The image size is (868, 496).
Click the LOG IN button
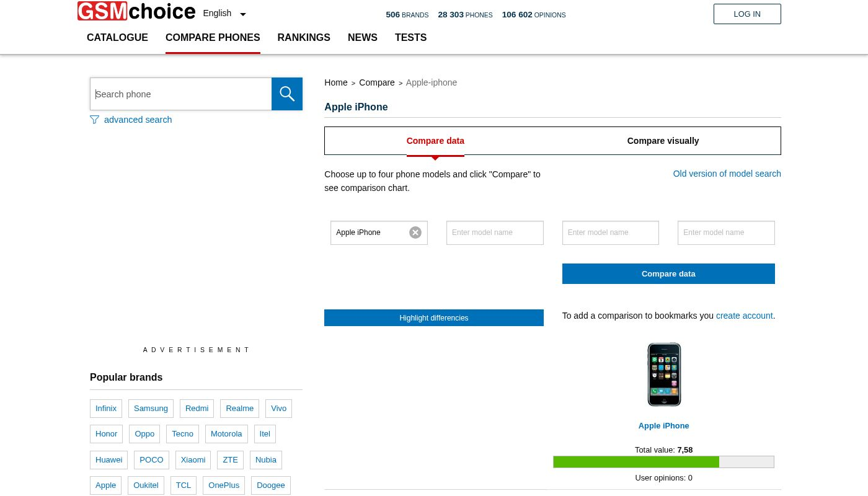click(x=747, y=14)
